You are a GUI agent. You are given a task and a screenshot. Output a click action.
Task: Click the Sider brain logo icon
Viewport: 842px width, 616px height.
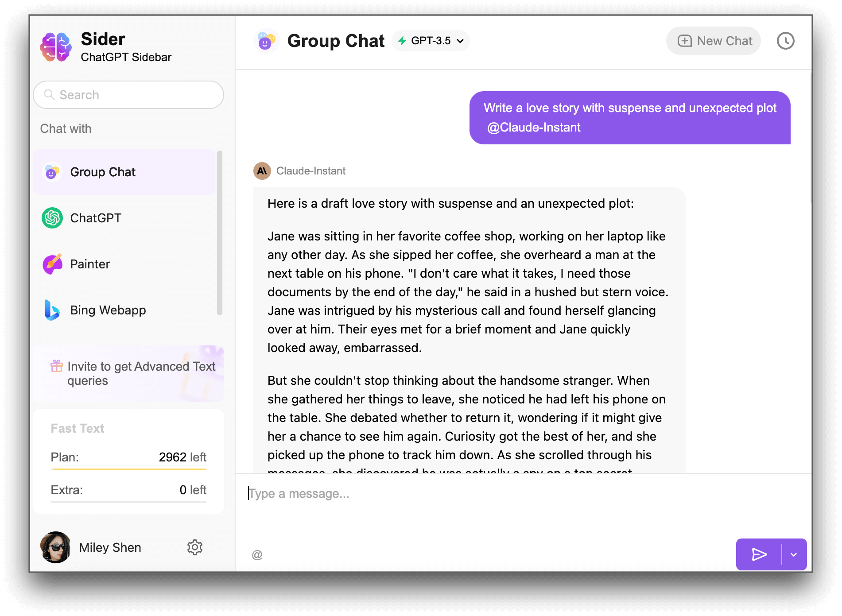pos(56,47)
